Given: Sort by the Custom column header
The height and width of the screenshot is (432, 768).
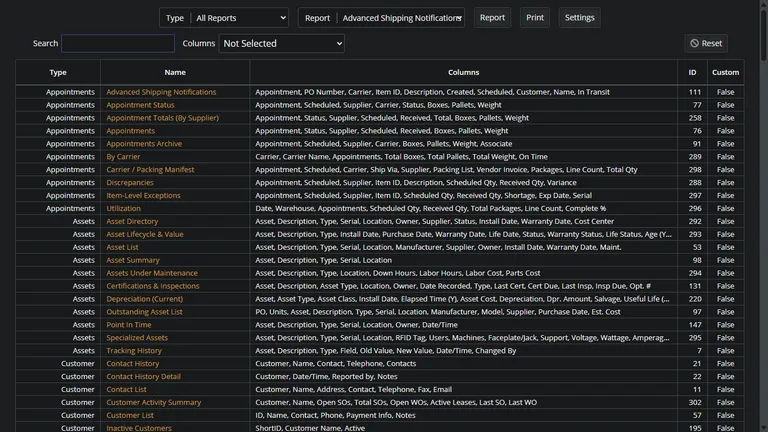Looking at the screenshot, I should point(725,72).
